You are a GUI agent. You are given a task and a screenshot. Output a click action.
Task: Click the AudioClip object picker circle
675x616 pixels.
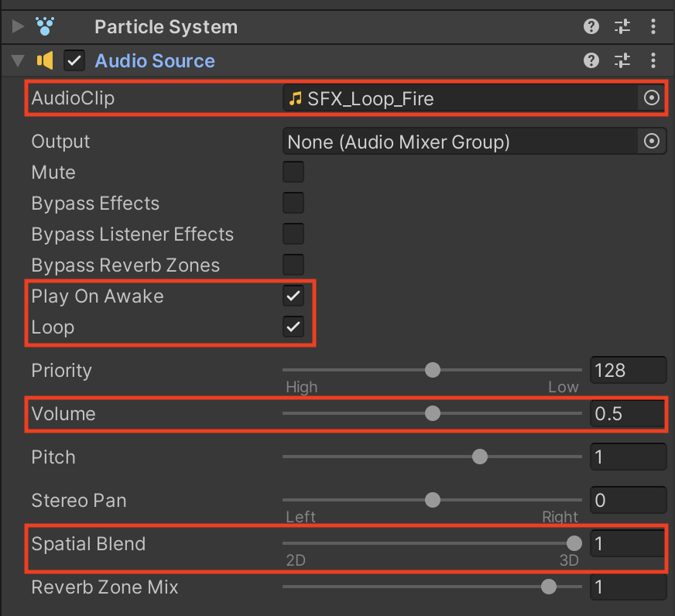coord(652,98)
